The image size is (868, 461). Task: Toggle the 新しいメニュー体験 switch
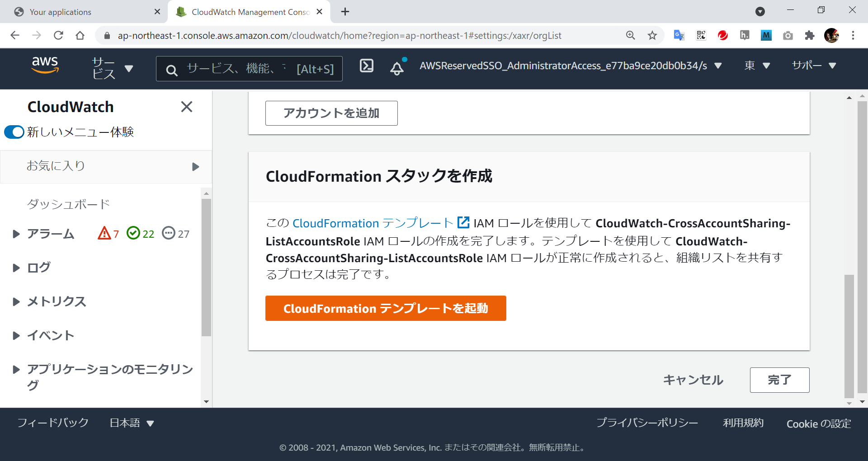tap(14, 132)
